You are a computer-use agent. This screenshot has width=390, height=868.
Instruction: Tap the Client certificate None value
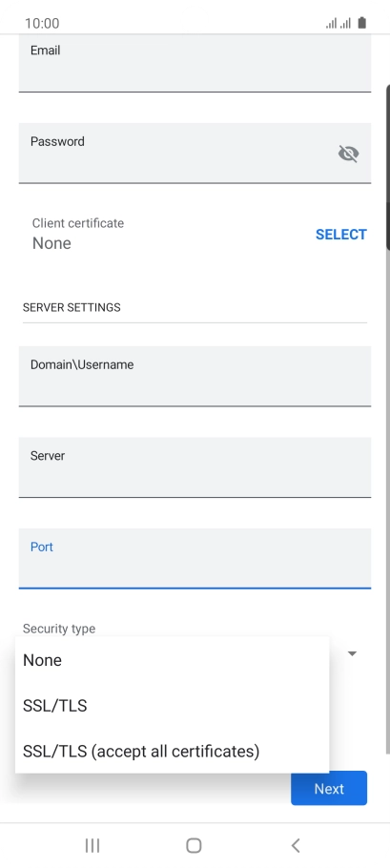point(51,243)
